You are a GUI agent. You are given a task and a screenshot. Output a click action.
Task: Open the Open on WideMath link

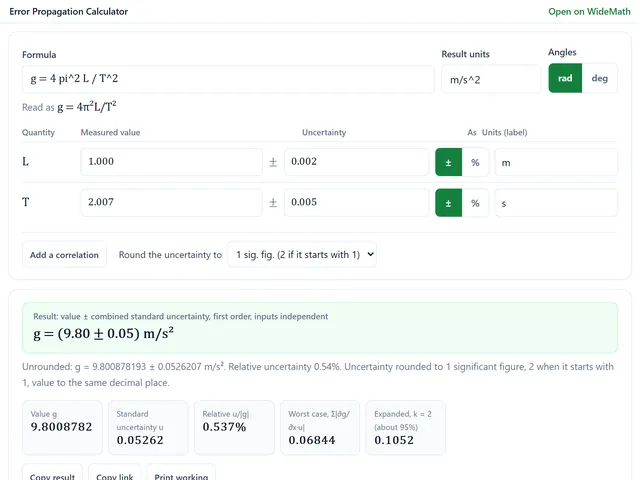(589, 11)
